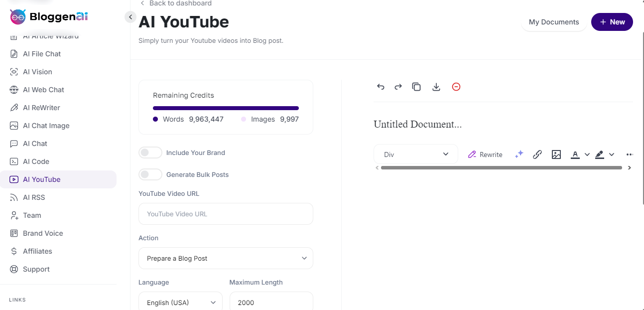This screenshot has height=310, width=644.
Task: Open Team in the sidebar
Action: point(58,215)
